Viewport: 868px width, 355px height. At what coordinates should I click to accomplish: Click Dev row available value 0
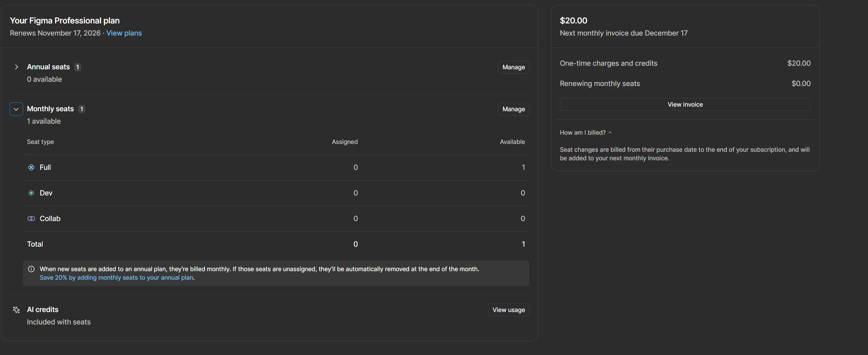click(x=523, y=193)
